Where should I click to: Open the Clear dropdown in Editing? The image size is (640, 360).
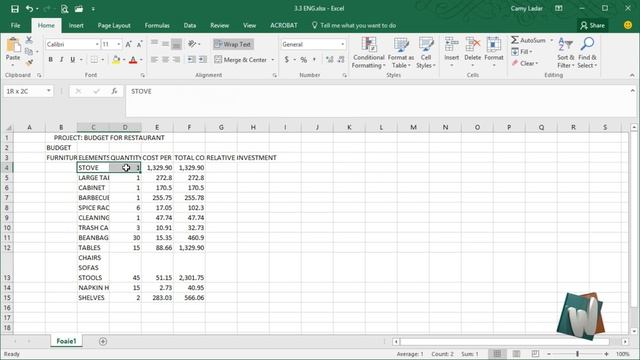pos(526,63)
